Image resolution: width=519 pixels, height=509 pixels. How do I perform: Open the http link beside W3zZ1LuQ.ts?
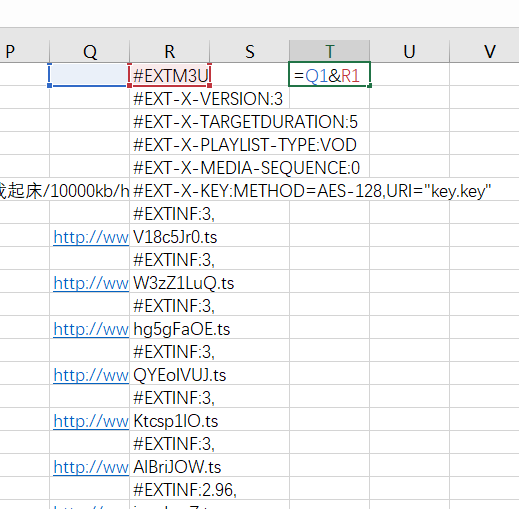pos(91,283)
